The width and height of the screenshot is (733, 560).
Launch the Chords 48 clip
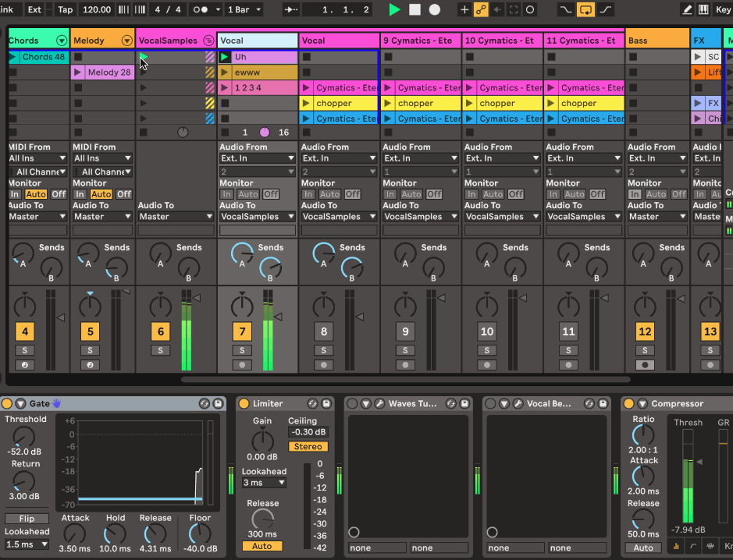13,57
